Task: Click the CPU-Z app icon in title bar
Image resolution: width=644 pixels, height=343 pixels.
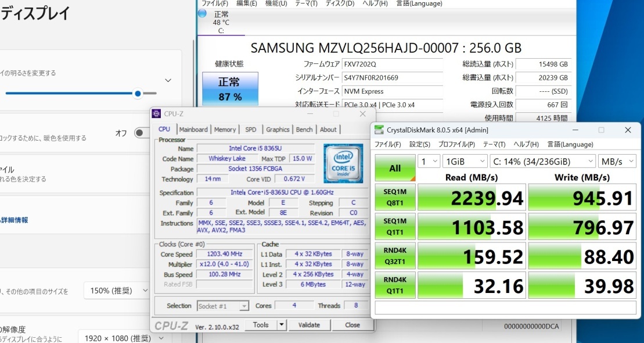Action: click(156, 114)
